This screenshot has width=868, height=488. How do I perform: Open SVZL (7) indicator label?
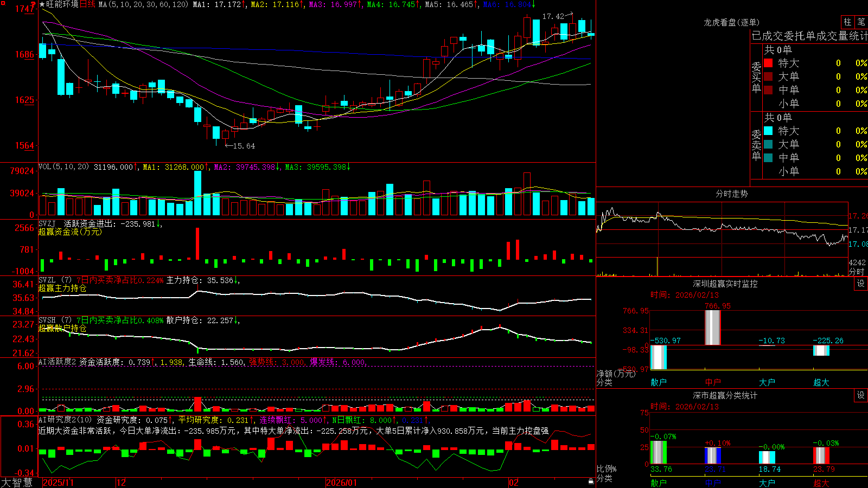coord(55,280)
